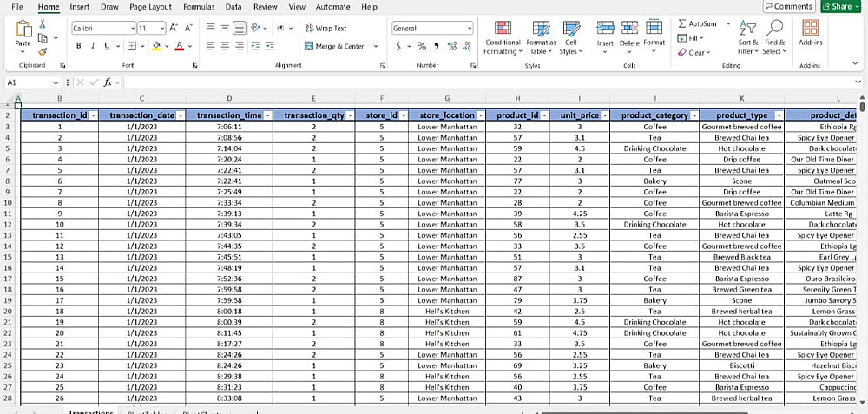Toggle Align Left
The width and height of the screenshot is (868, 414).
tap(210, 46)
